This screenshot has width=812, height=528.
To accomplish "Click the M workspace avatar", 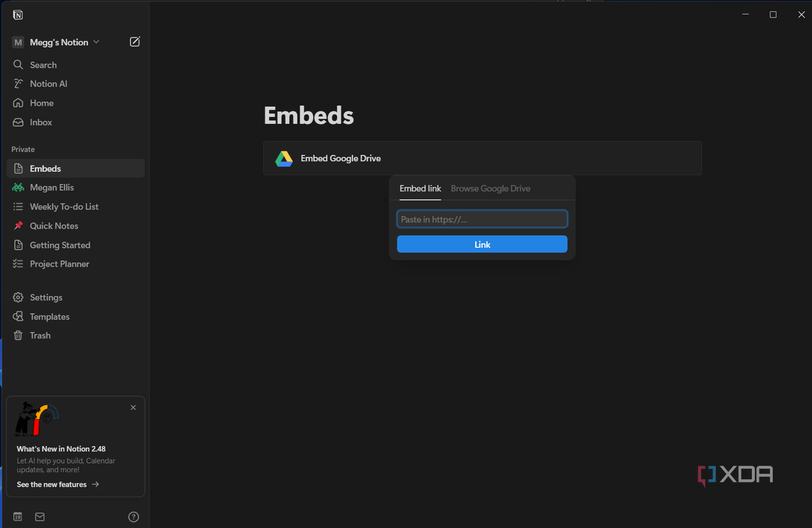I will point(18,43).
